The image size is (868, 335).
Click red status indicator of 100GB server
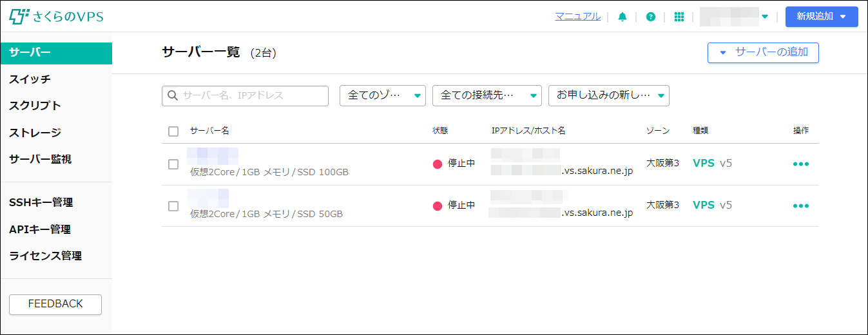(x=438, y=164)
